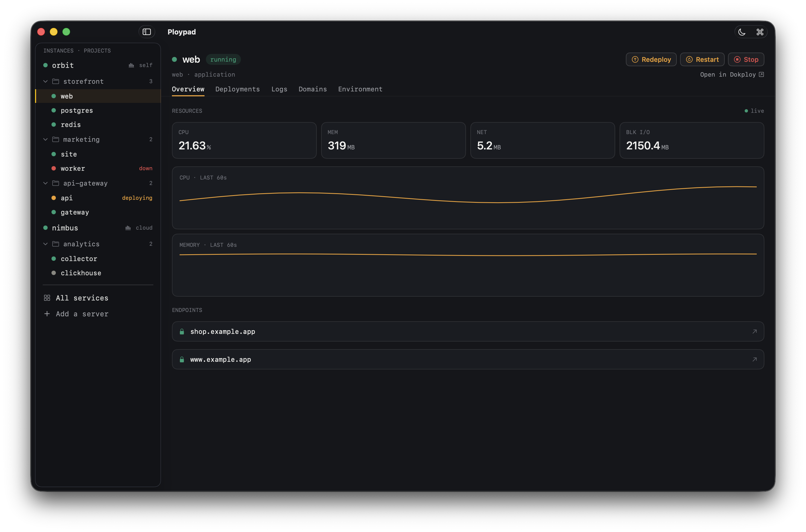Open in Dokploy link
Image resolution: width=806 pixels, height=532 pixels.
(x=732, y=75)
